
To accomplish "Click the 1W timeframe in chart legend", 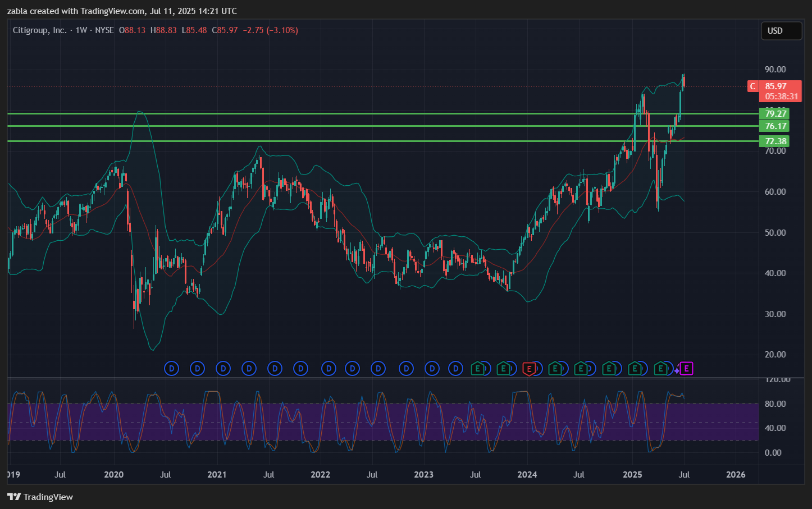I will 81,30.
